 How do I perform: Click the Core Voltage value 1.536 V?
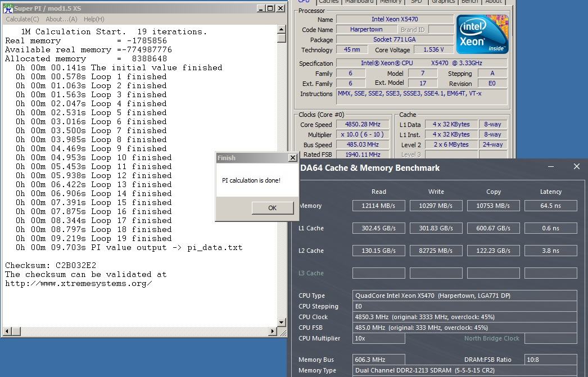433,49
